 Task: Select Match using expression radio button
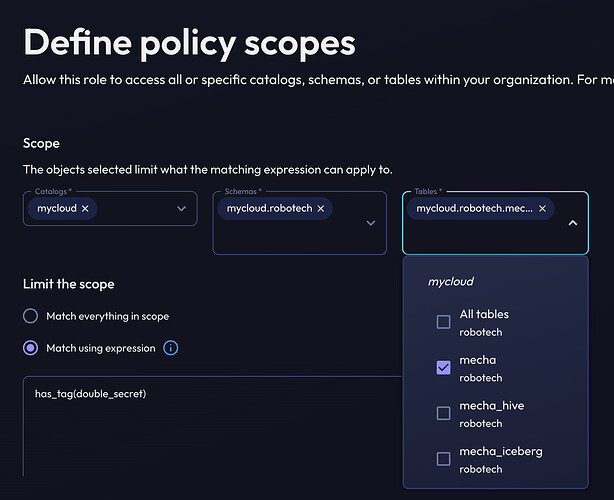[x=31, y=348]
